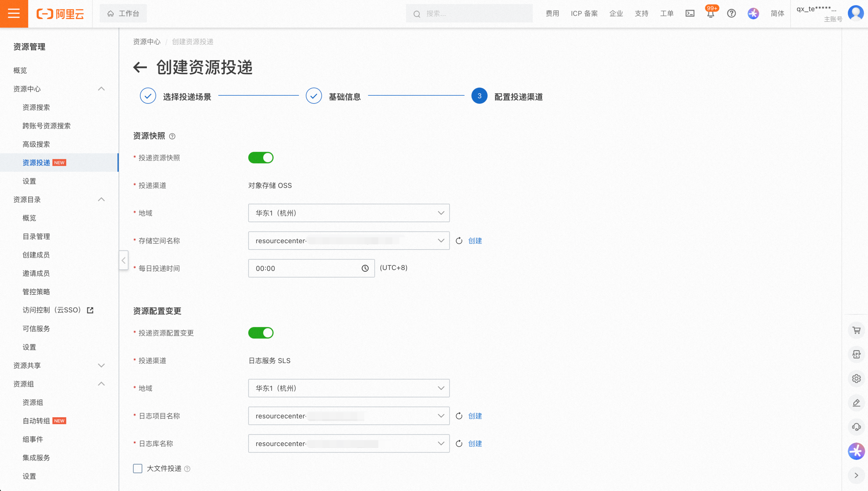The image size is (868, 491).
Task: Click the 工作台 button in header
Action: 123,13
